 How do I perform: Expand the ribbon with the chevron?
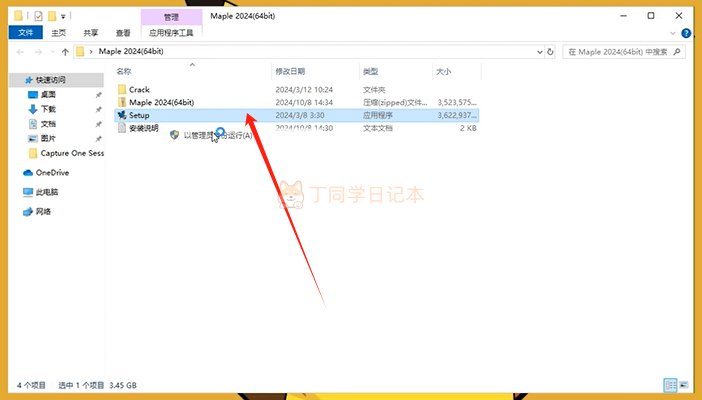[672, 33]
